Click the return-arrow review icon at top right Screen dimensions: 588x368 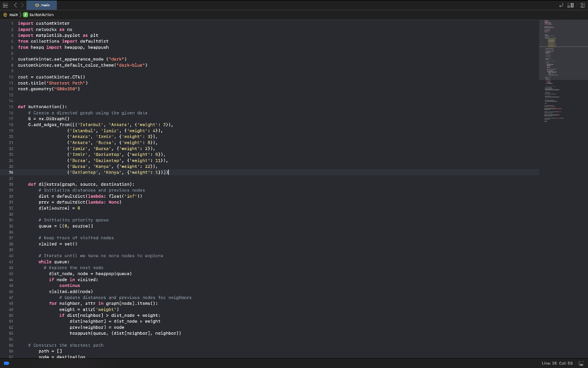pos(561,5)
